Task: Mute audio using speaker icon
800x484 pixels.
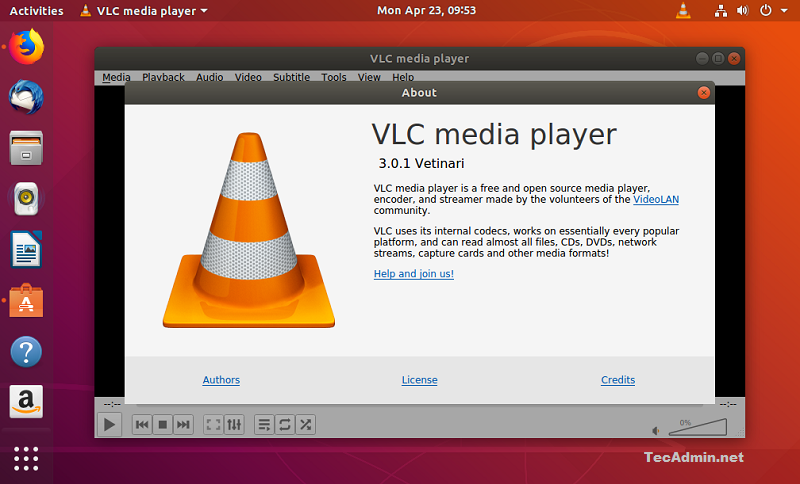Action: coord(656,431)
